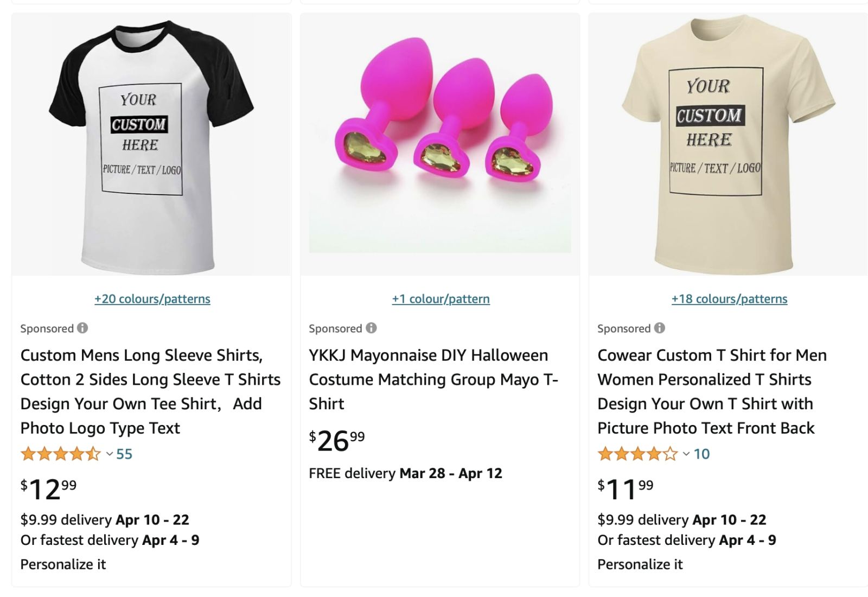Expand the rating chevron next to 55 reviews
The height and width of the screenshot is (597, 868).
[110, 454]
